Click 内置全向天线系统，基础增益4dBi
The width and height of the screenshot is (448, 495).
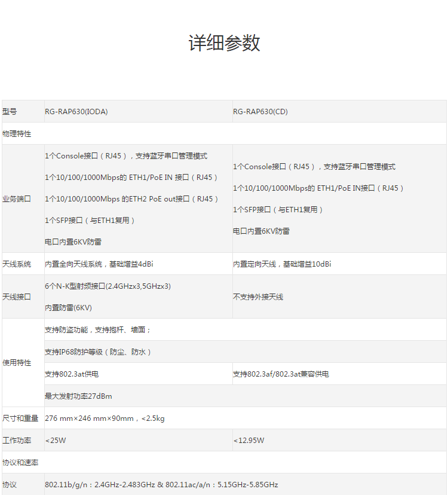click(99, 264)
